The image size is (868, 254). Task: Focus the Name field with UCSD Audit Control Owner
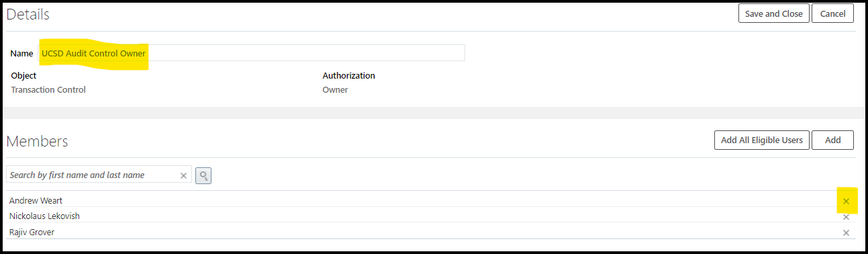pos(252,53)
